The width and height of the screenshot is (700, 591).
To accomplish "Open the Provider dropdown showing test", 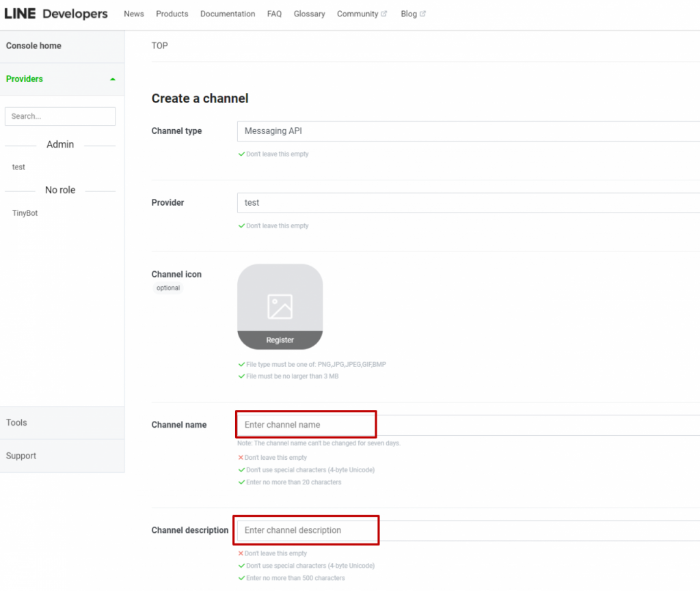I will click(468, 203).
